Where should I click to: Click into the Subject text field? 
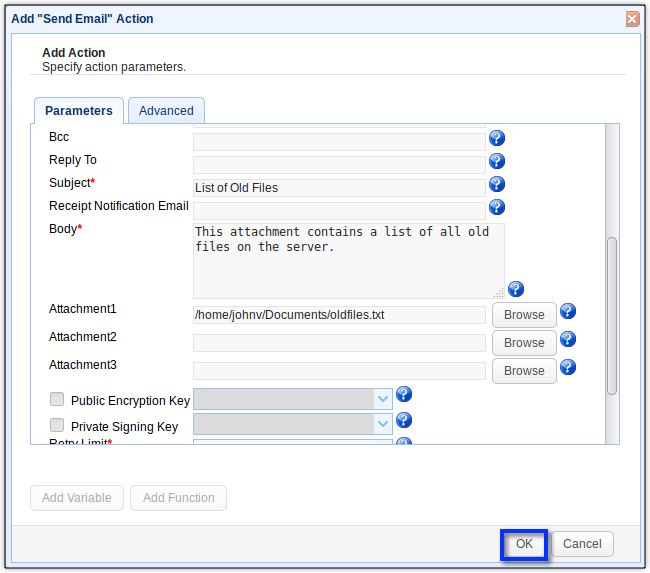[x=339, y=188]
